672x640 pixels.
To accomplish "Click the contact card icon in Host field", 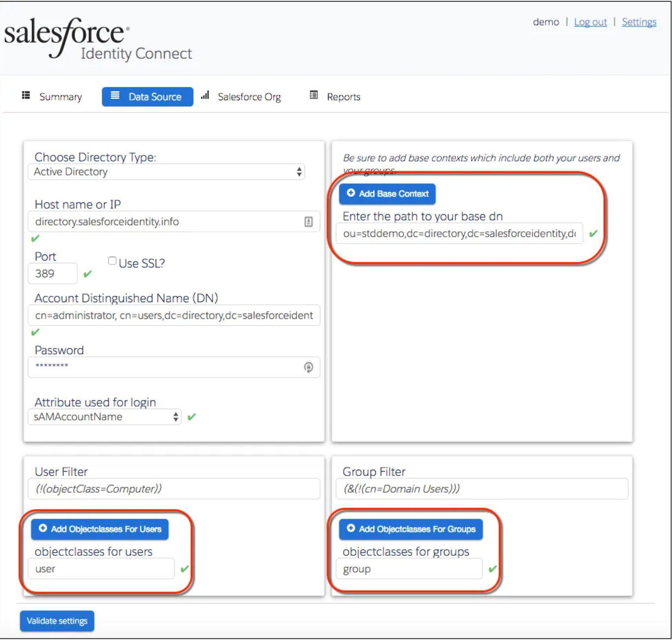I will 308,222.
